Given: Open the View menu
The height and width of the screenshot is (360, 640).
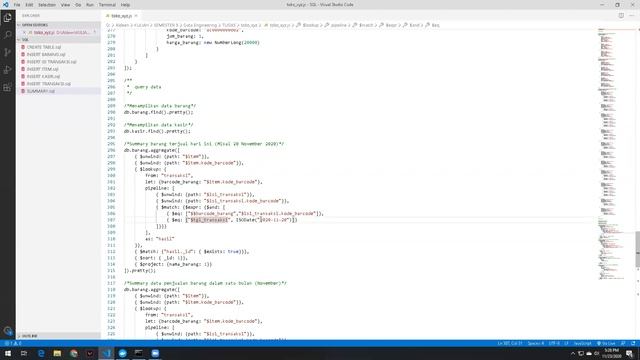Looking at the screenshot, I should click(x=65, y=4).
